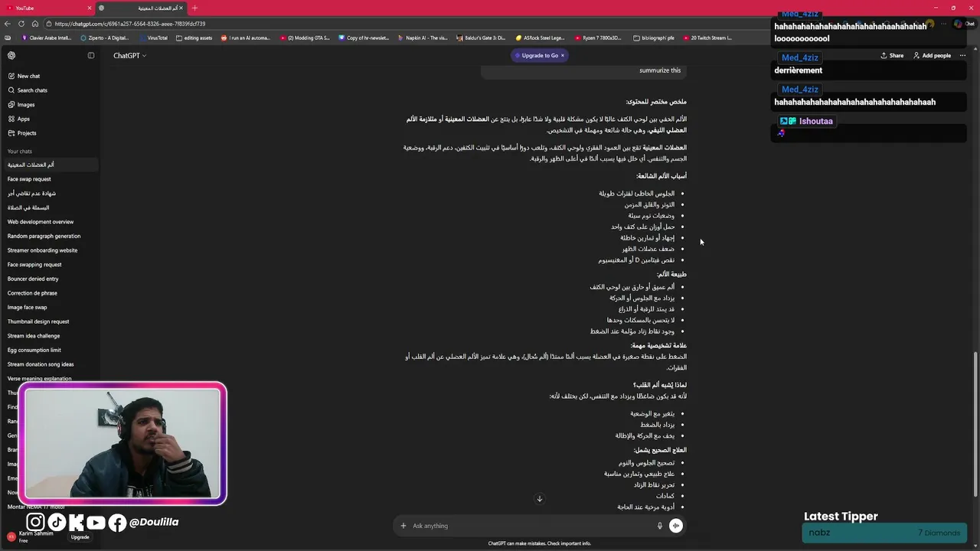
Task: Open the editing assets bookmark folder
Action: tap(194, 37)
